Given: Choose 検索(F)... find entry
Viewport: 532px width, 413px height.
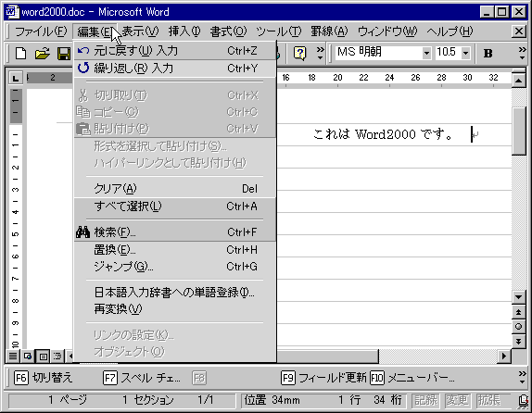Looking at the screenshot, I should coord(175,232).
